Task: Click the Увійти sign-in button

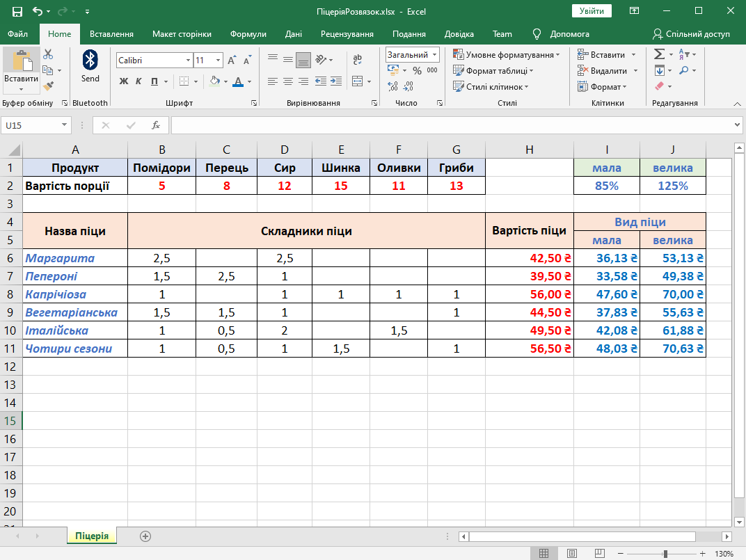Action: (x=592, y=11)
